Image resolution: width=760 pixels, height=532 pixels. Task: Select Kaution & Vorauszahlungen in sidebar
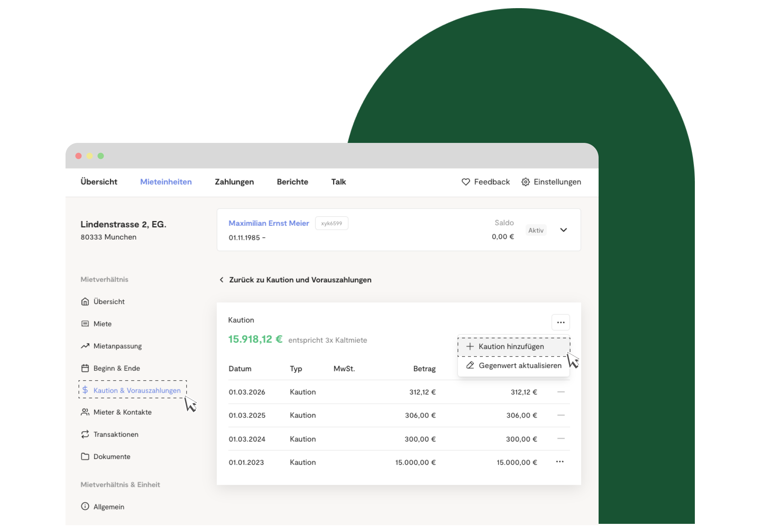pos(133,389)
